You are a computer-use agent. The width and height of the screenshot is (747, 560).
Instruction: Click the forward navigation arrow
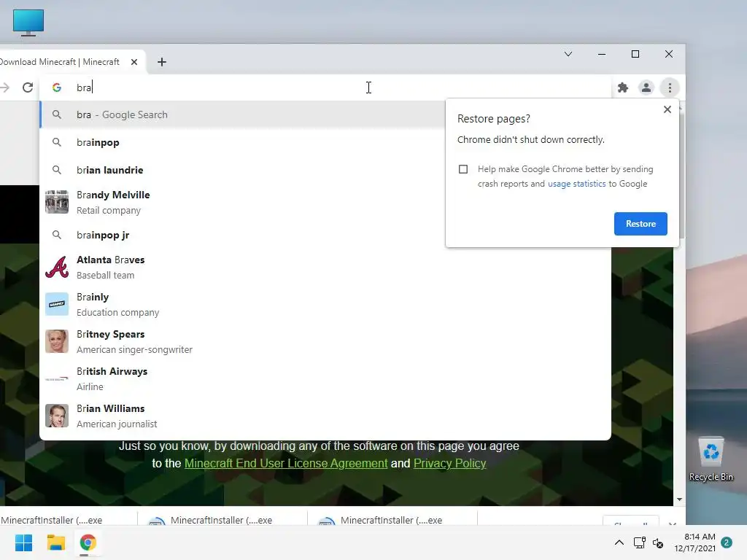point(5,87)
